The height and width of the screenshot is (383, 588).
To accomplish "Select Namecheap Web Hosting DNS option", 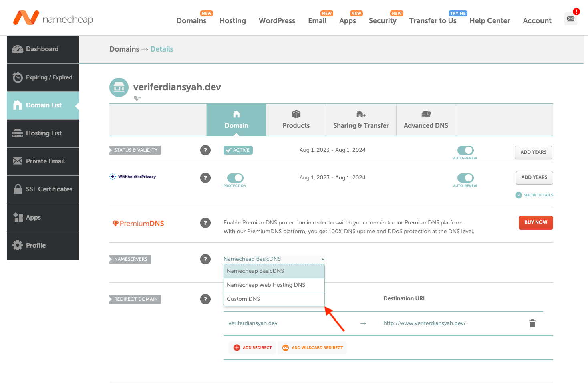I will [x=274, y=285].
